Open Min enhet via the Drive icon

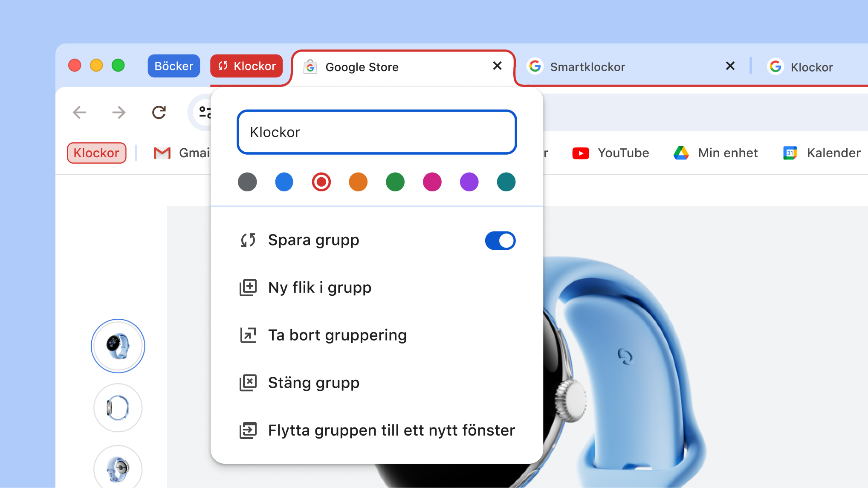(x=681, y=153)
